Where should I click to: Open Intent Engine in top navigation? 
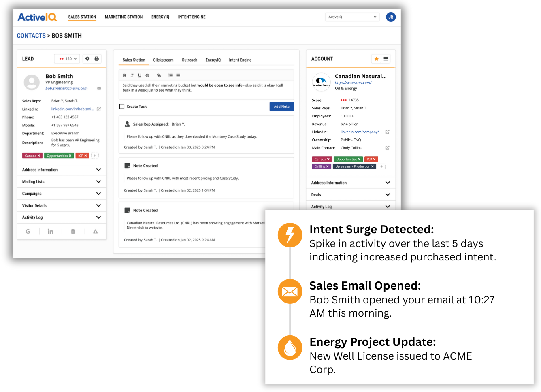192,17
